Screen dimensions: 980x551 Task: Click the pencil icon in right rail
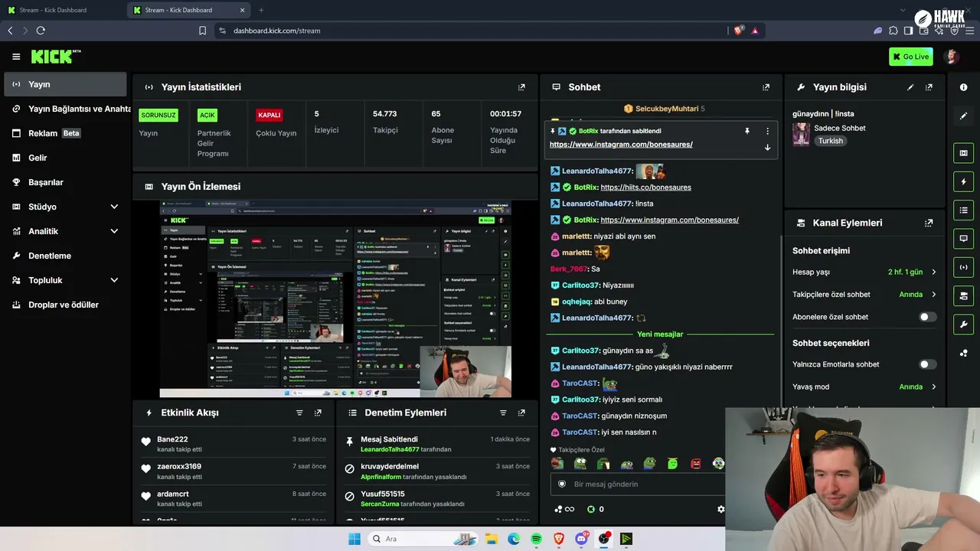point(963,116)
